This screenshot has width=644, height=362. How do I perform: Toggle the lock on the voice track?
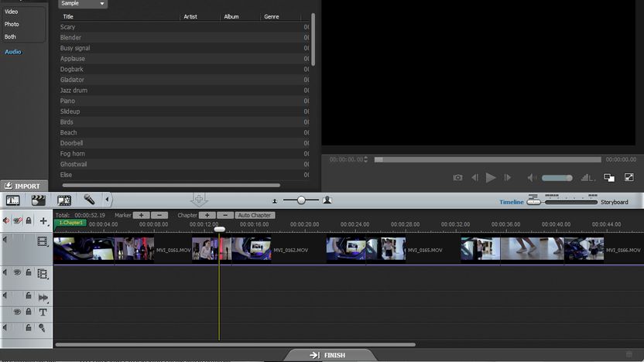[29, 327]
